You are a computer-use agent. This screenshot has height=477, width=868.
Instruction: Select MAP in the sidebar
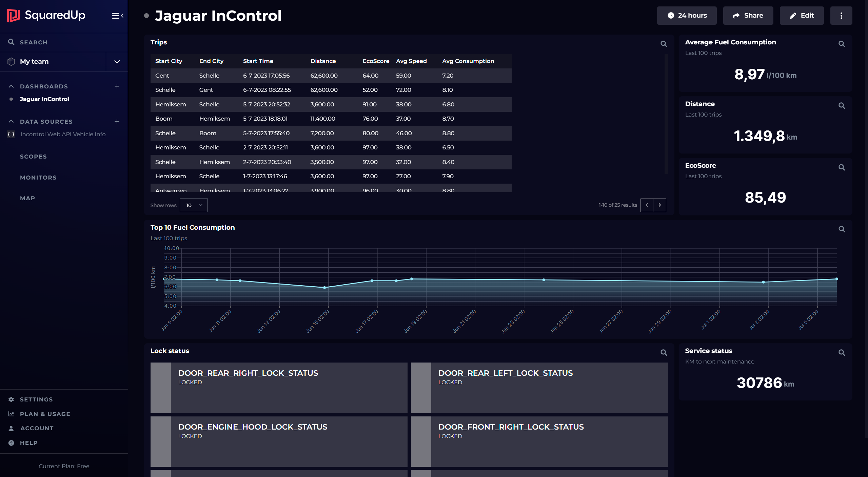[x=27, y=198]
